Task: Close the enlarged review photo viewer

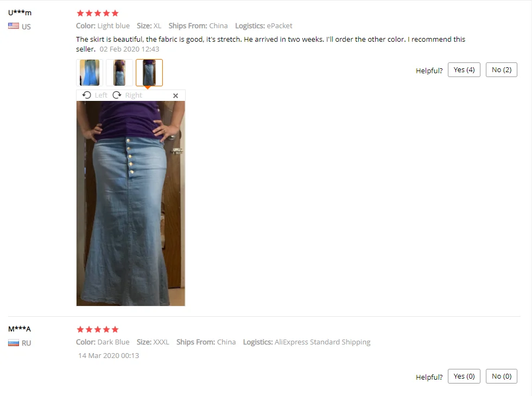Action: [175, 95]
